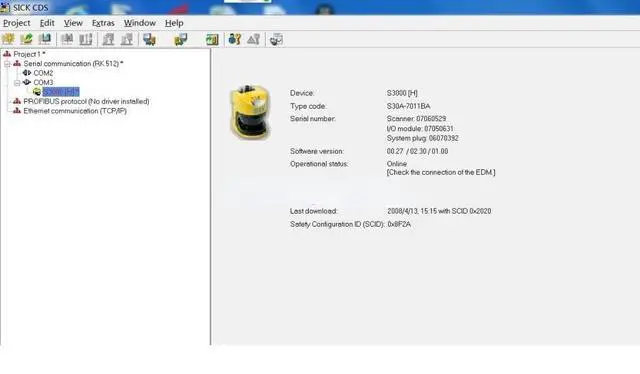Screen dimensions: 640x374
Task: Click the second grayed-out disconnect icon in toolbar
Action: (x=86, y=39)
